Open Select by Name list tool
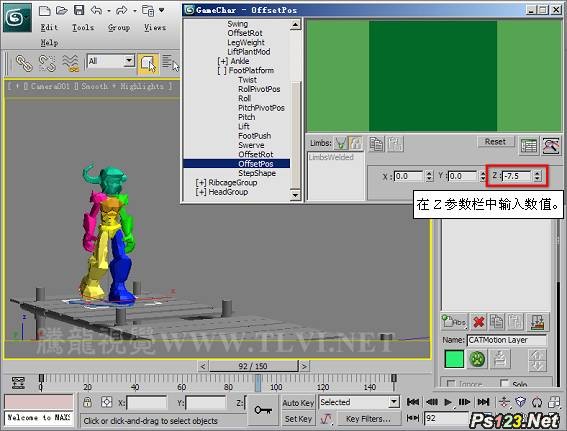 tap(170, 63)
